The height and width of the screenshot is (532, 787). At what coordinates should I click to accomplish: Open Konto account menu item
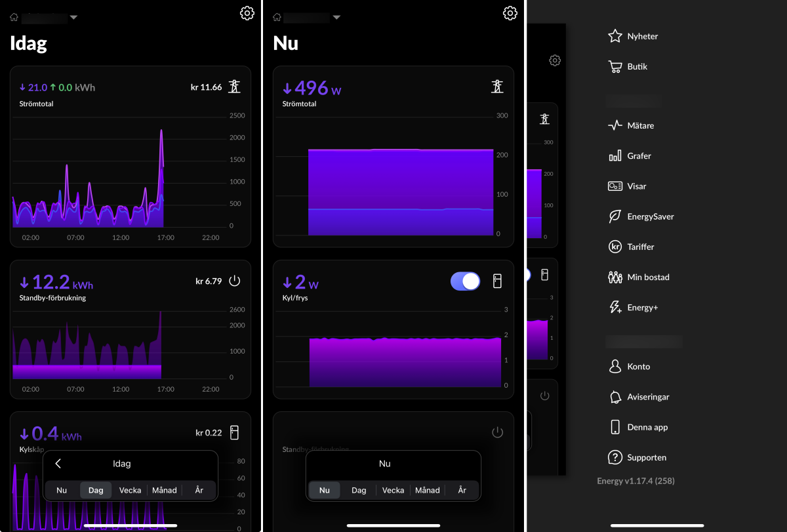(x=630, y=367)
